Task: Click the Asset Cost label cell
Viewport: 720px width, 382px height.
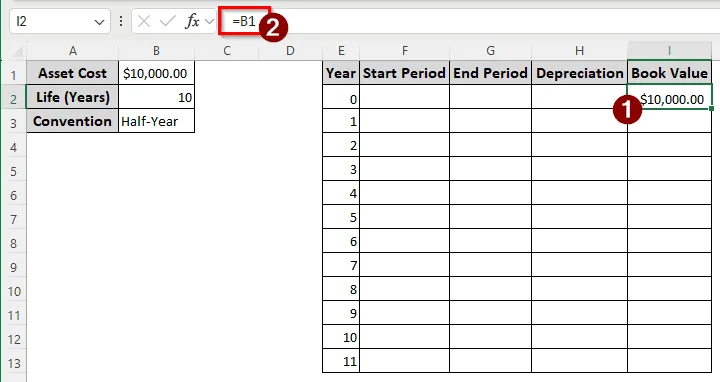Action: pyautogui.click(x=73, y=73)
